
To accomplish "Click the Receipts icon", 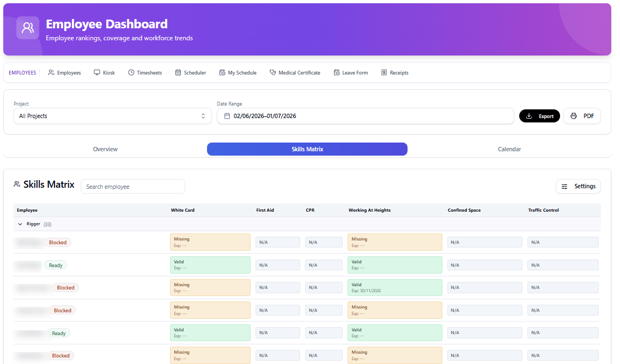I will 384,72.
